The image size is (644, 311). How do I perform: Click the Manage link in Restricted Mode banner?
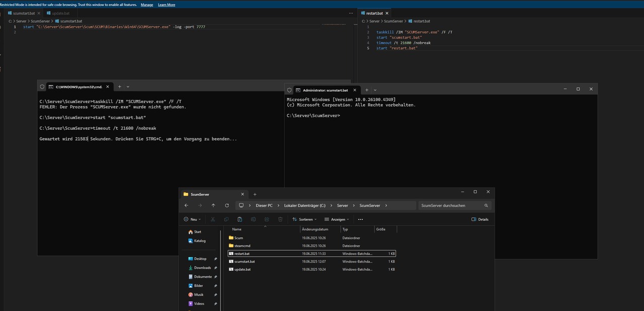(x=147, y=5)
